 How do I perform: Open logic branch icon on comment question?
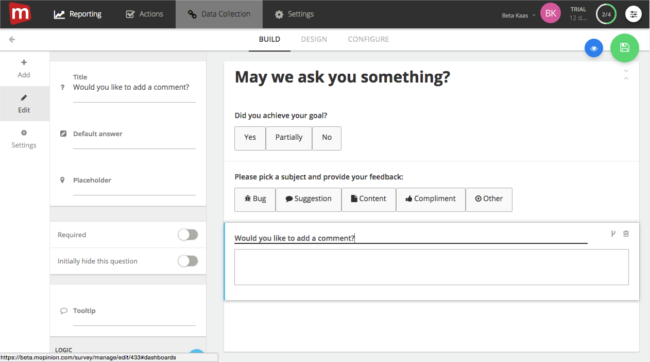613,234
